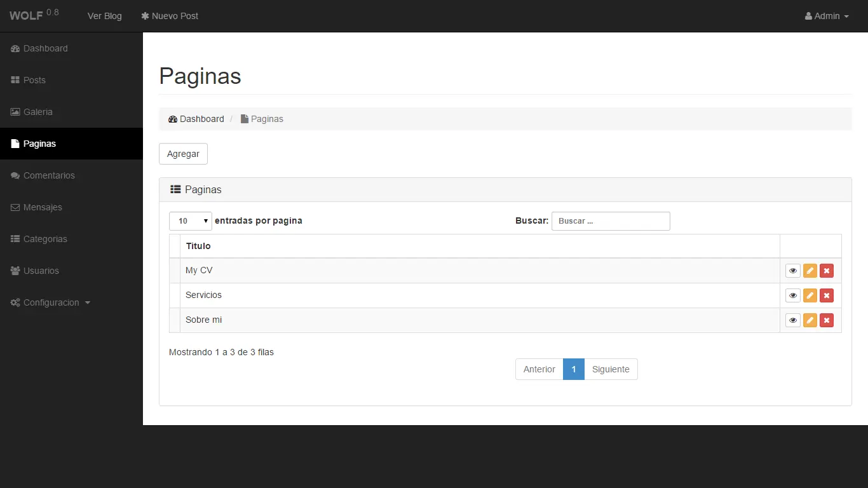Image resolution: width=868 pixels, height=488 pixels.
Task: Select Paginas in the sidebar
Action: coord(71,144)
